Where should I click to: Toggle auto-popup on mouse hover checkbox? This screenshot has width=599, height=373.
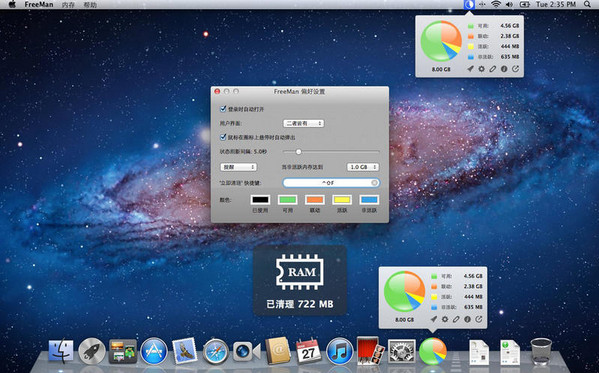[x=223, y=137]
